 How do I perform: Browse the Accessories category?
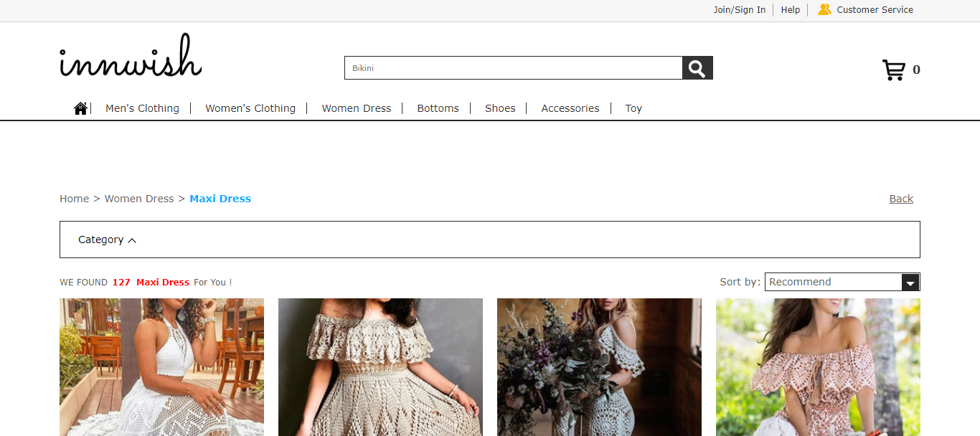pos(570,108)
